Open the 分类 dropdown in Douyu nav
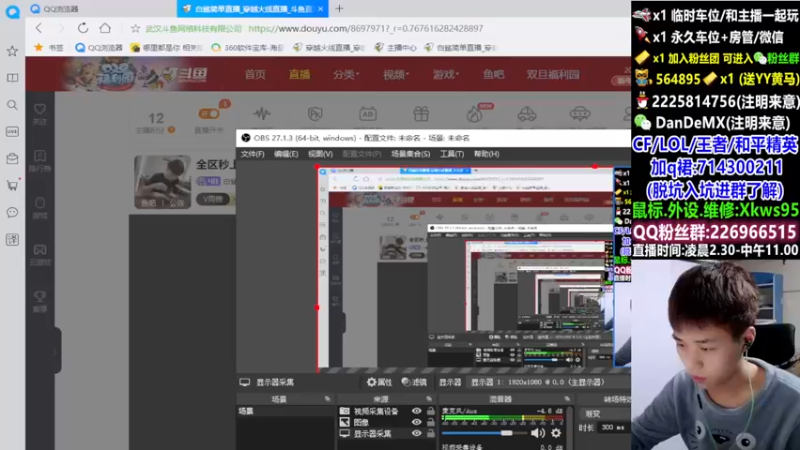The height and width of the screenshot is (450, 800). pos(346,74)
